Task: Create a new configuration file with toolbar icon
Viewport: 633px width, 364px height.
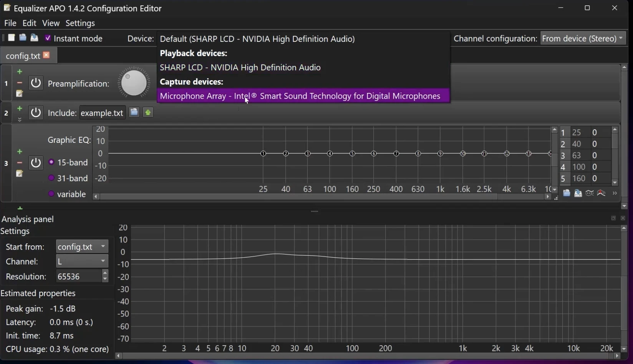Action: click(12, 38)
